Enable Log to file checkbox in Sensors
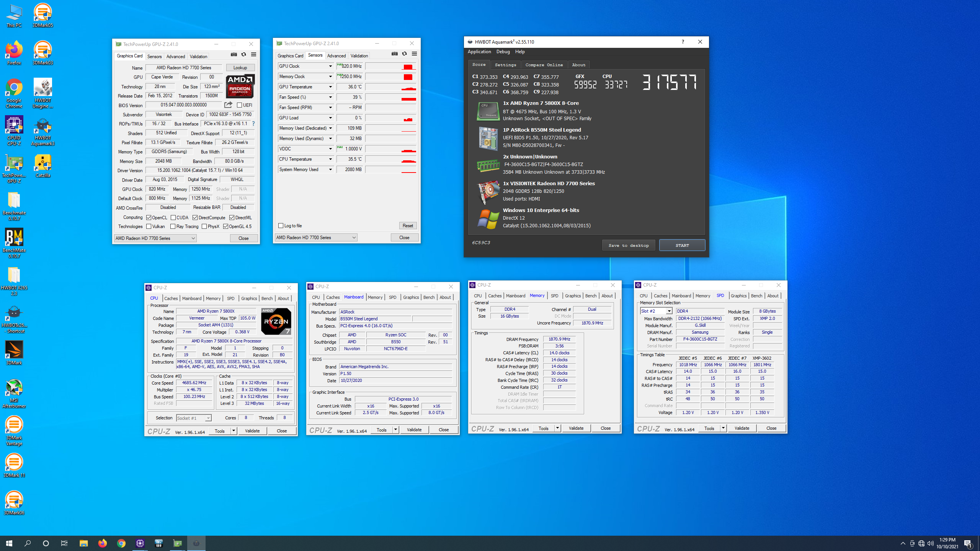980x551 pixels. pos(281,225)
